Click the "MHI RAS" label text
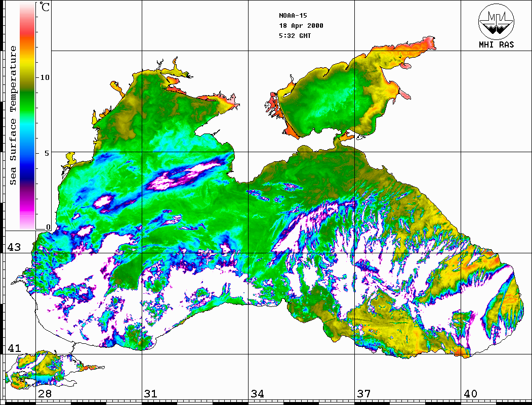532x405 pixels. pyautogui.click(x=497, y=44)
